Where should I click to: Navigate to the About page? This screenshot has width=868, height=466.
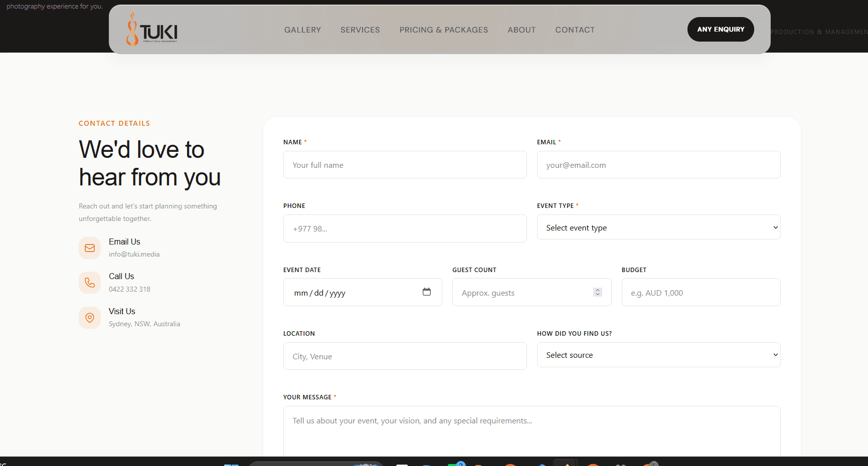[x=522, y=30]
